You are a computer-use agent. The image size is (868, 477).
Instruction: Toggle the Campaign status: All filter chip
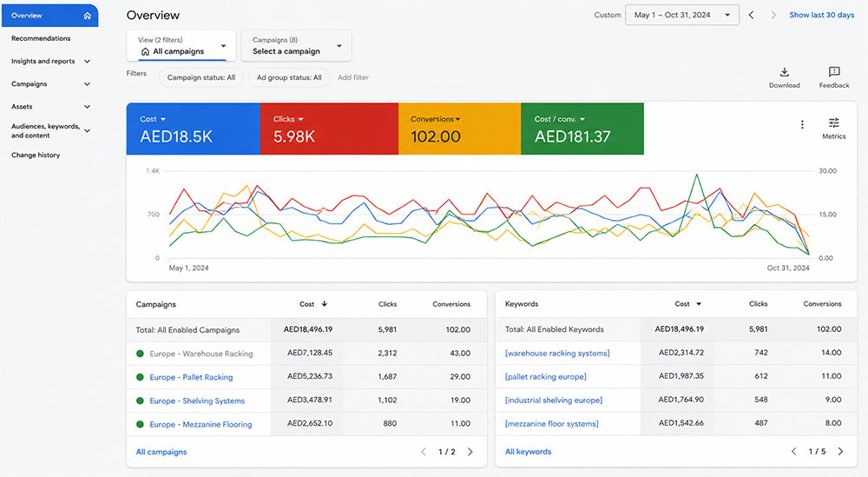coord(201,77)
